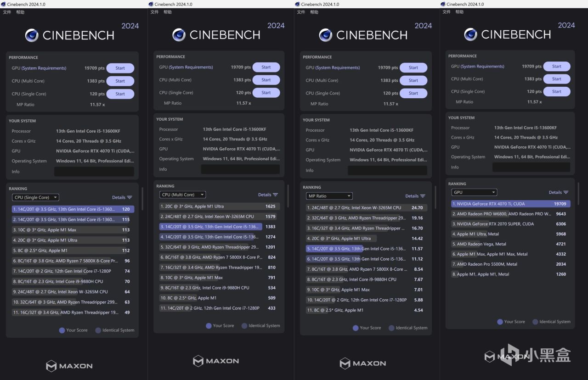Open the CPU (Single Core) ranking dropdown
This screenshot has height=380, width=588.
35,197
